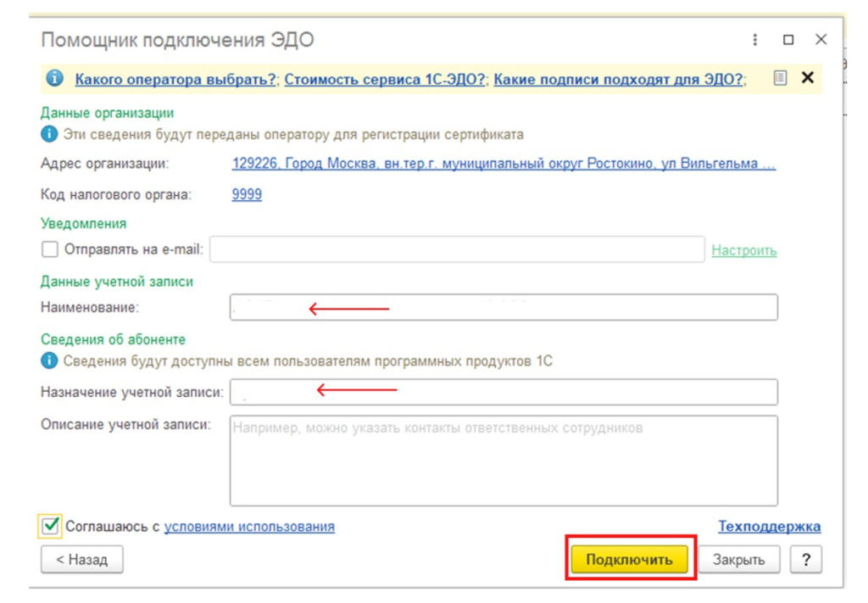Image resolution: width=868 pixels, height=603 pixels.
Task: Click the 'Закрыть' button
Action: [739, 559]
